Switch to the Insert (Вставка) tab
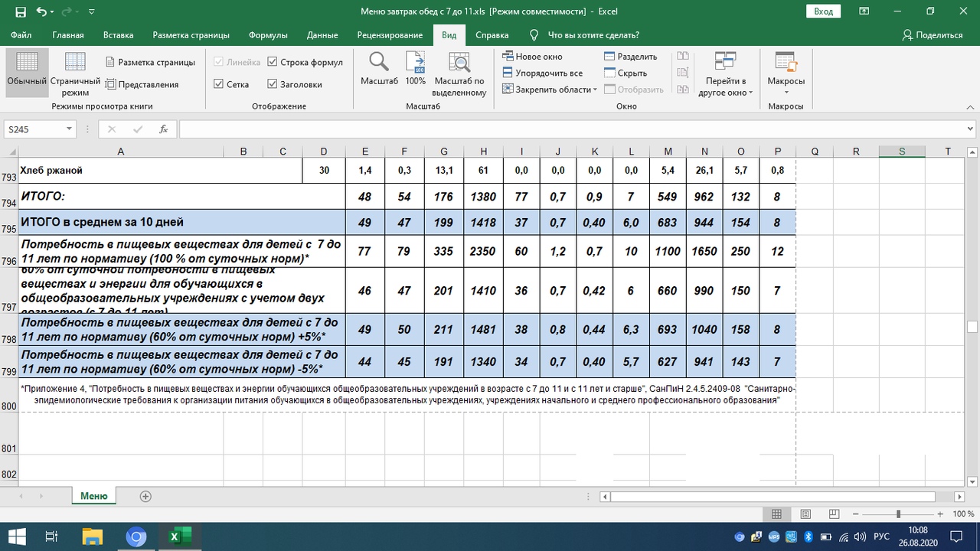980x551 pixels. (118, 35)
